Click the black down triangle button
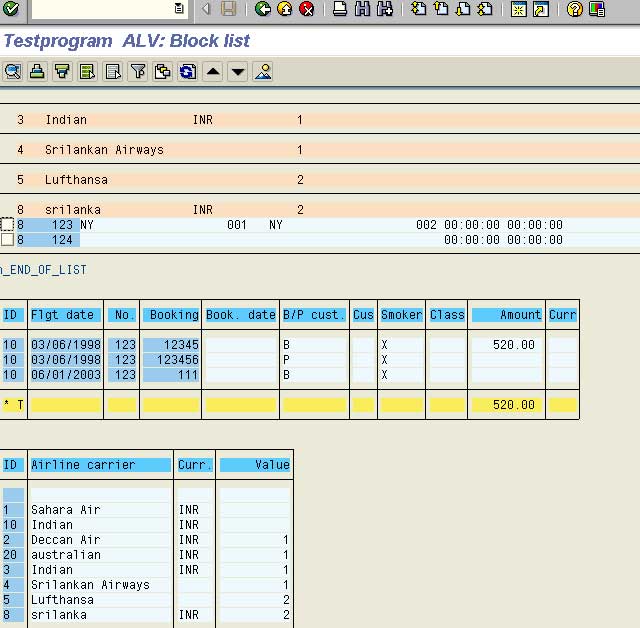 pos(238,72)
